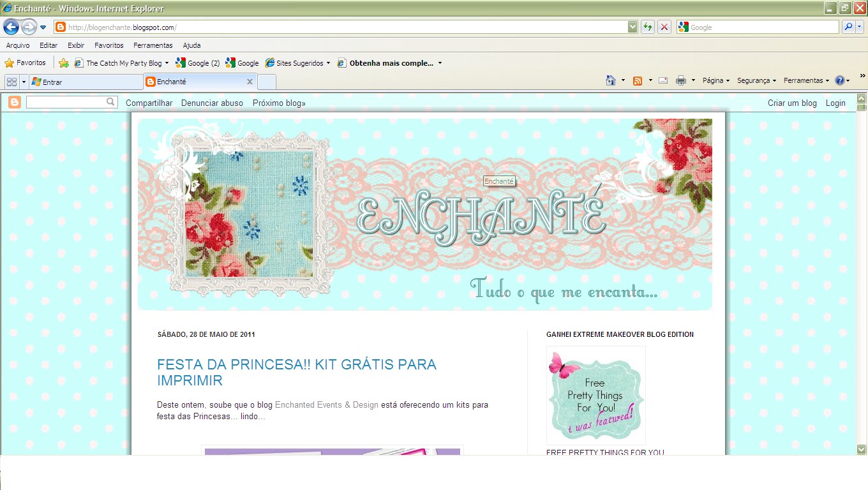Expand Sites Sugeridos dropdown arrow
Viewport: 868px width, 490px height.
(328, 63)
